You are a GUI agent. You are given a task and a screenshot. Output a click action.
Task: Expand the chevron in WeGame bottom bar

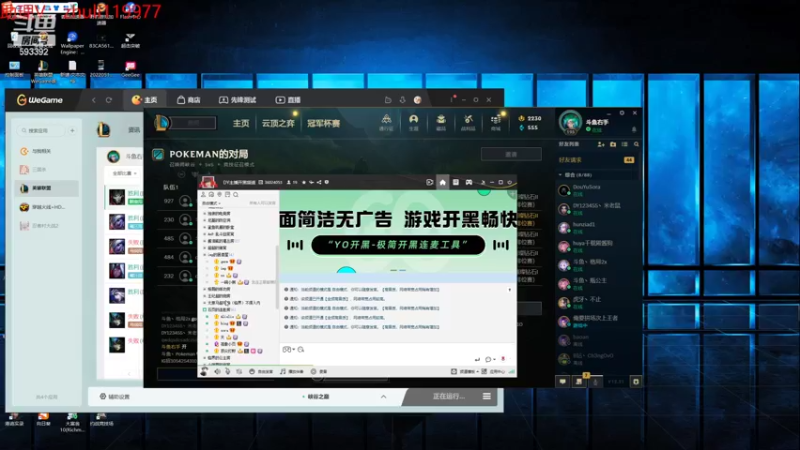pos(383,396)
